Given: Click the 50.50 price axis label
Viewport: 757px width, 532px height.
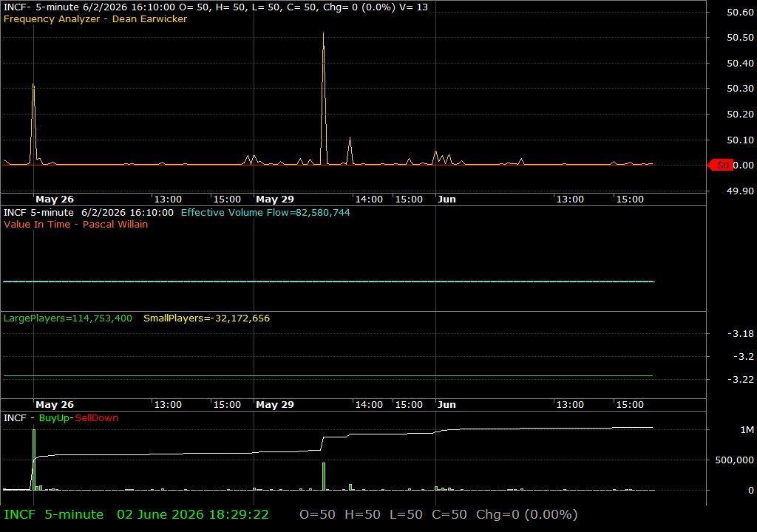Looking at the screenshot, I should tap(740, 38).
